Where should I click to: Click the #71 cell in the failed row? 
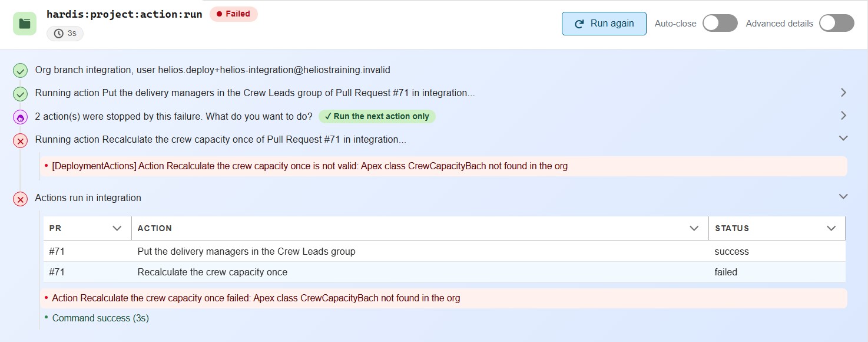[x=87, y=272]
